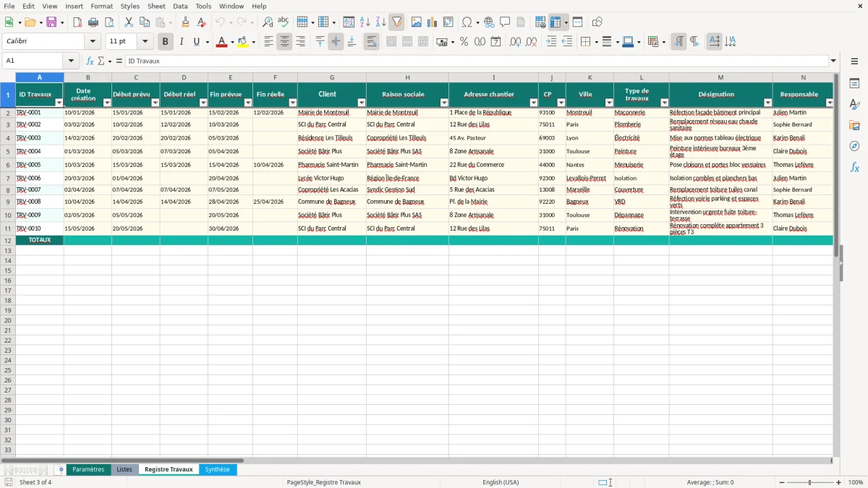Image resolution: width=868 pixels, height=488 pixels.
Task: Click the Sort dialog icon
Action: pos(349,22)
